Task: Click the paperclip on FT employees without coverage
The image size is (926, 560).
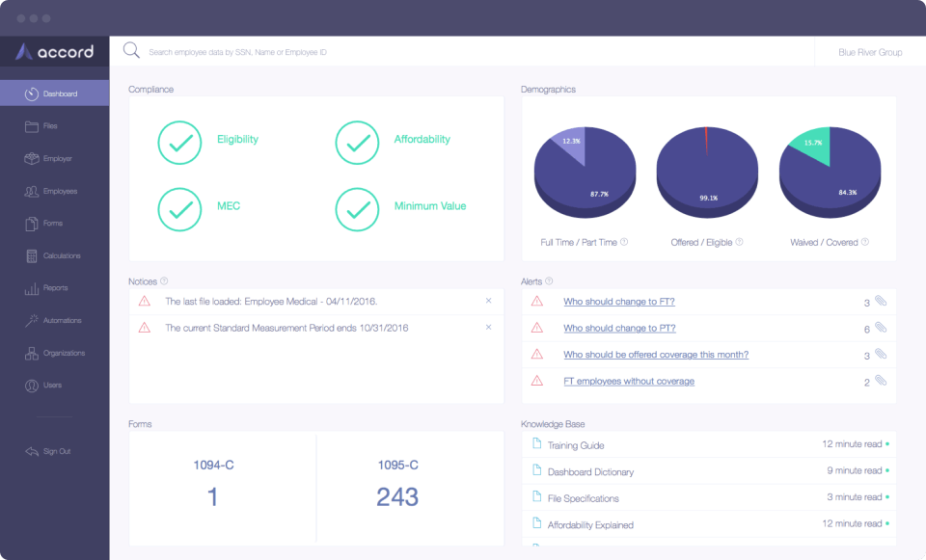Action: coord(881,380)
